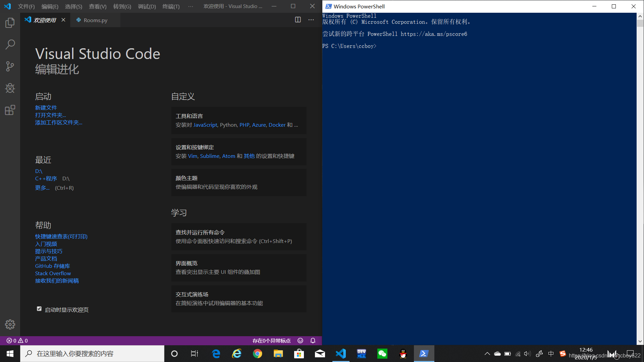Open the 转到(G) menu

[122, 6]
